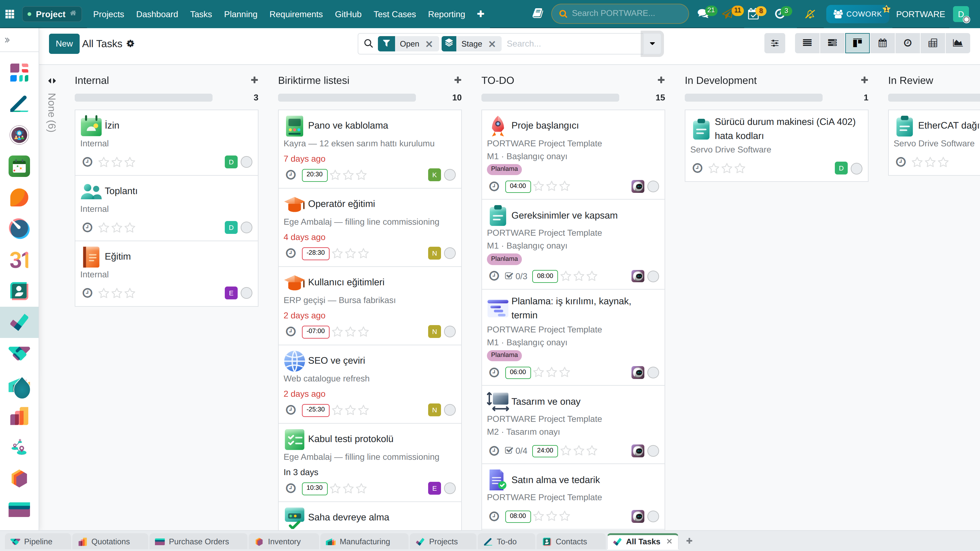
Task: Expand the left sidebar chevrons
Action: [7, 40]
